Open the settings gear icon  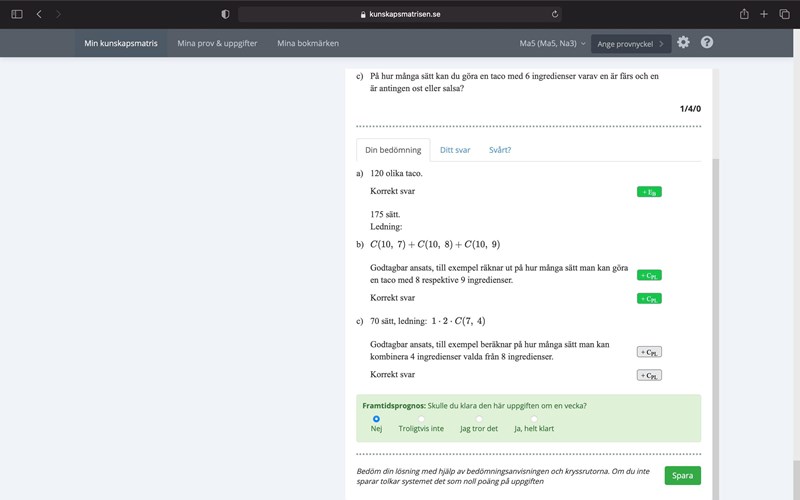[x=683, y=43]
